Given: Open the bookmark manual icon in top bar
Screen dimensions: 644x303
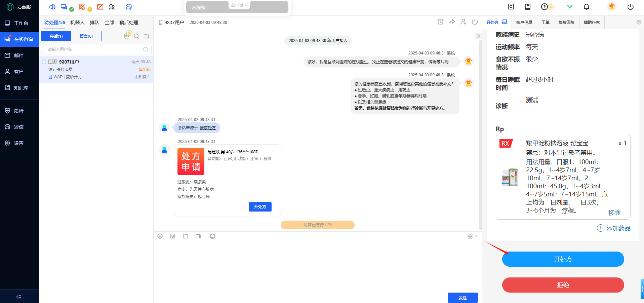Looking at the screenshot, I should coord(528,7).
